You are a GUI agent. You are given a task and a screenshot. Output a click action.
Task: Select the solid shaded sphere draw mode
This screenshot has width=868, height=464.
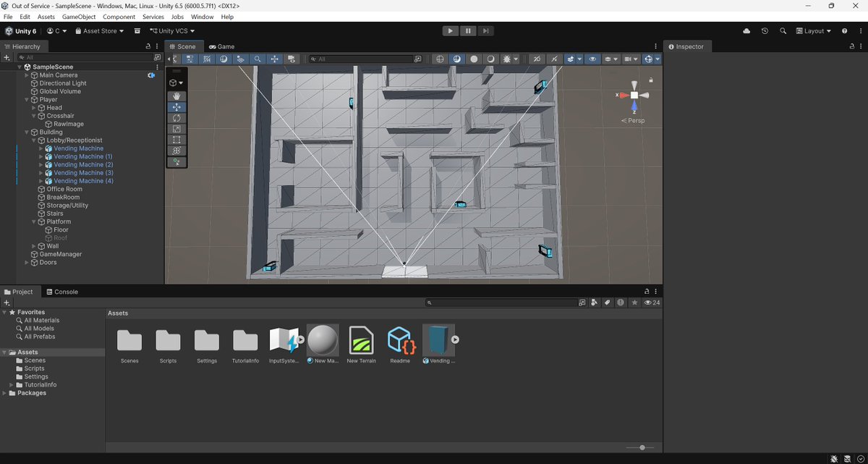pyautogui.click(x=474, y=59)
